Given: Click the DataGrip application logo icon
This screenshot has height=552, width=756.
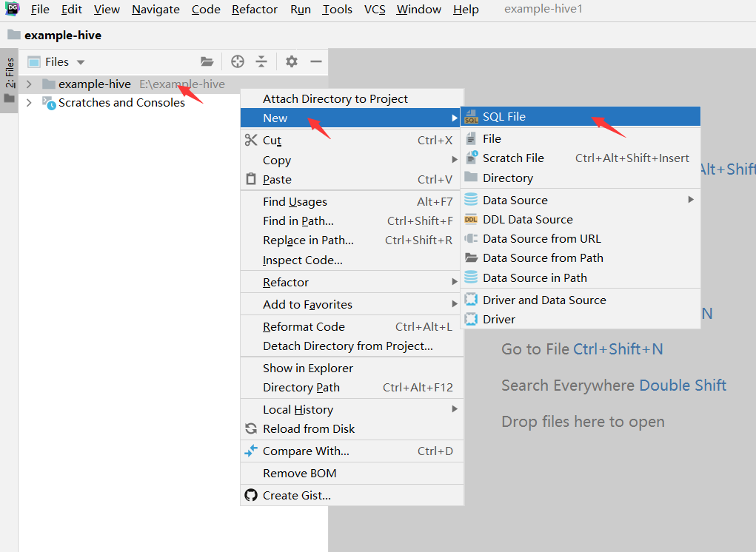Looking at the screenshot, I should pos(12,8).
